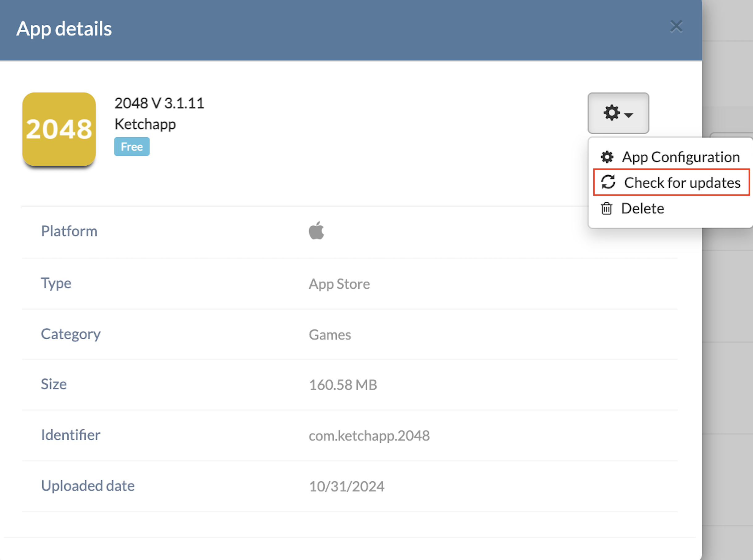
Task: Choose Check for updates menu entry
Action: coord(671,182)
